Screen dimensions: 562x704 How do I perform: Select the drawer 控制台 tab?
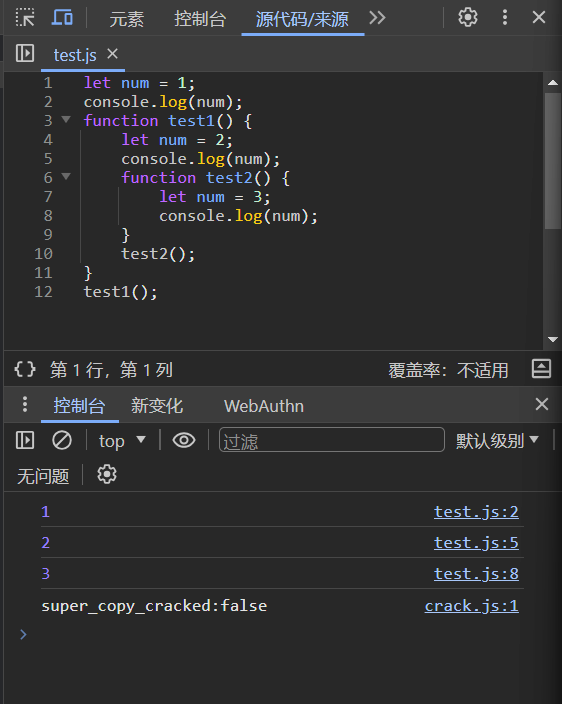pos(79,406)
